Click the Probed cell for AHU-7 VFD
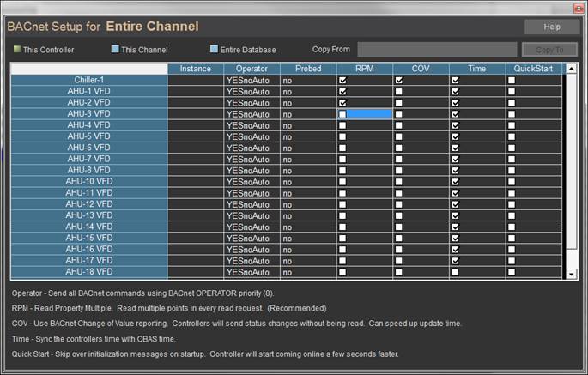Image resolution: width=588 pixels, height=375 pixels. (x=307, y=159)
